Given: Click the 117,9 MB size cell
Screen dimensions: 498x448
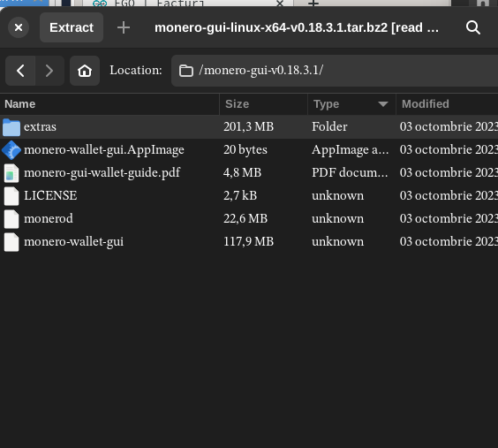Looking at the screenshot, I should click(x=248, y=241).
